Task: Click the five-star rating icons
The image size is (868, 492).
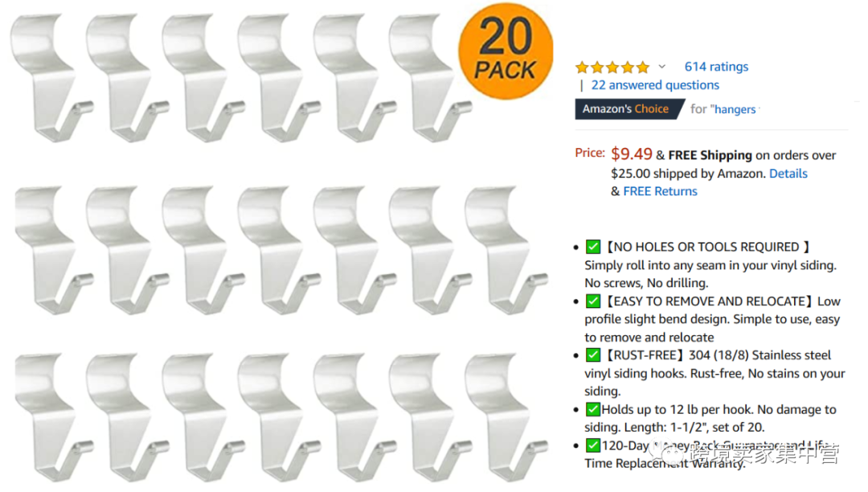Action: 612,68
